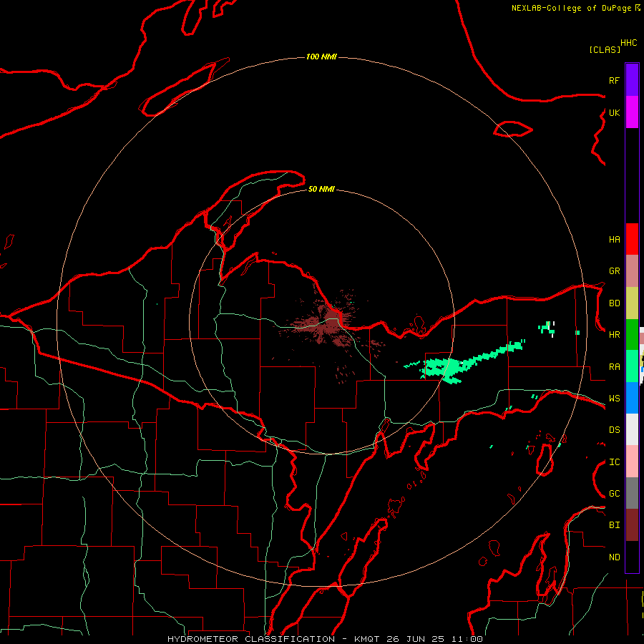
Task: Click the HHC product label
Action: (628, 43)
